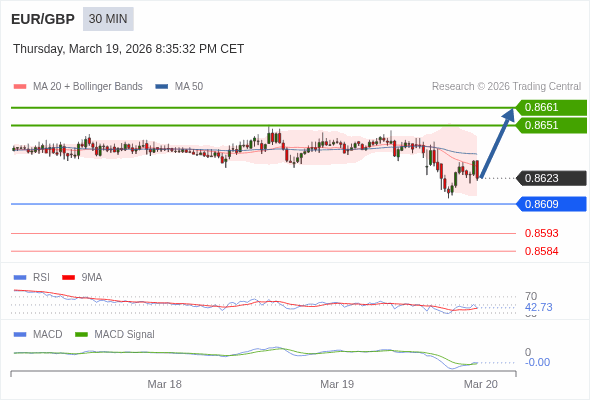This screenshot has height=400, width=590.
Task: Click the MACD Signal green legend swatch
Action: [81, 335]
